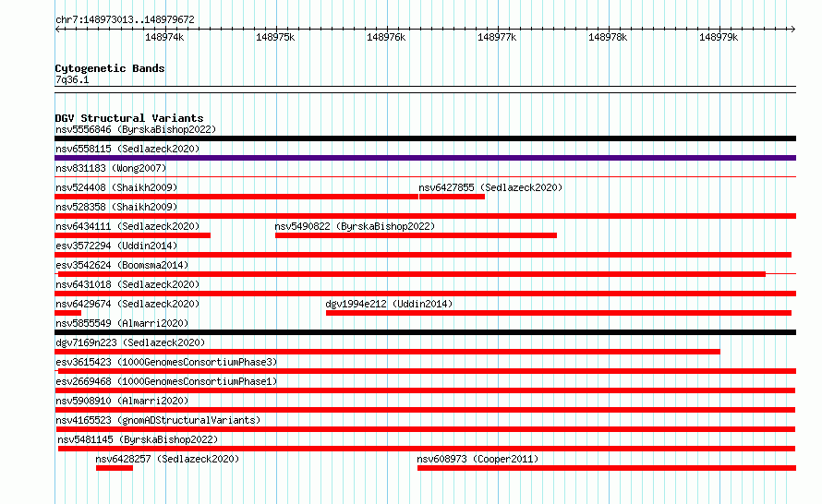Click nsv5481145 (ByrskaBishop2022) label
Screen dimensions: 822x504
click(x=138, y=439)
